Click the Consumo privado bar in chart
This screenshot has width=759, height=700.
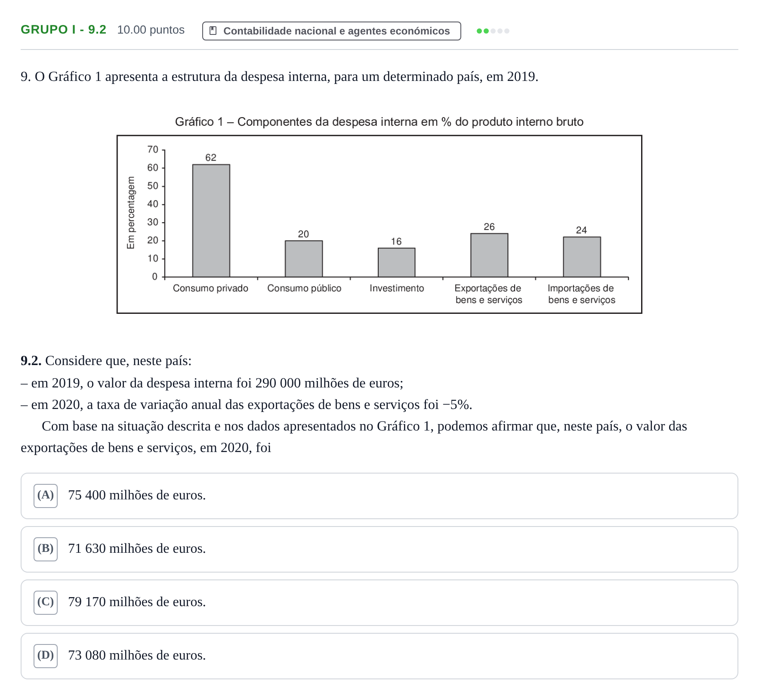point(211,220)
